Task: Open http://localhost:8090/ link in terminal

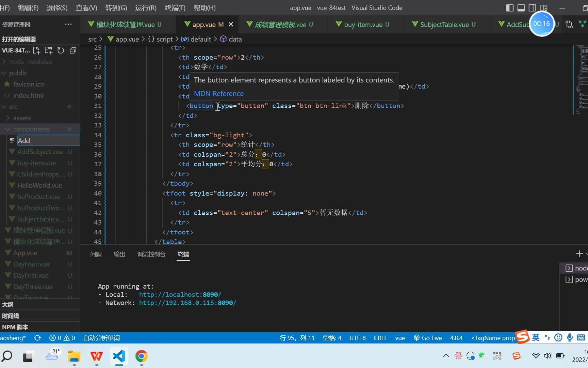Action: point(180,294)
